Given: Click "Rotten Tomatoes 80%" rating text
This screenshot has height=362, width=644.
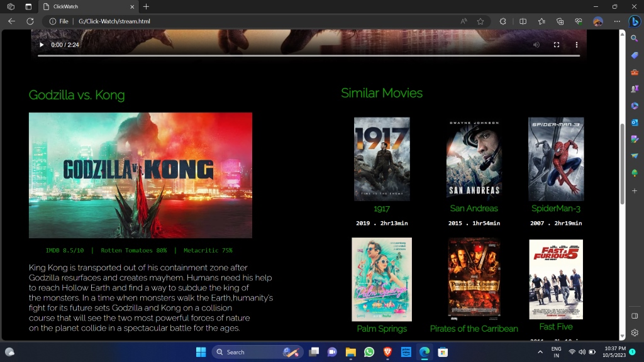Looking at the screenshot, I should [x=133, y=250].
